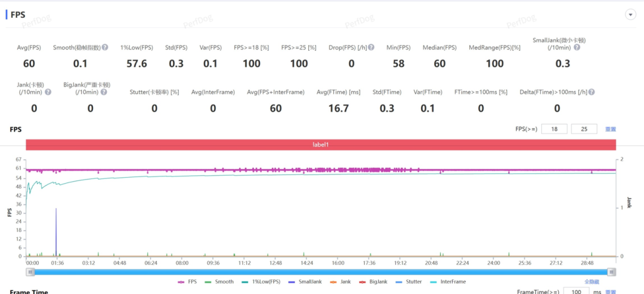Open help icon next to Drop(FPS) [/h]
Screen dimensions: 644x294
pyautogui.click(x=371, y=47)
